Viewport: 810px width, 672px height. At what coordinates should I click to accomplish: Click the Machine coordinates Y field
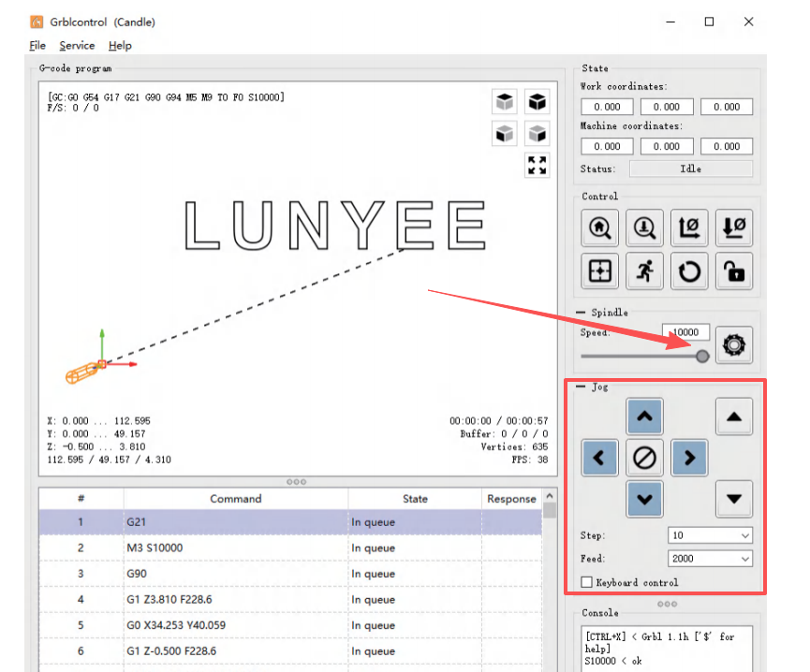pos(667,146)
